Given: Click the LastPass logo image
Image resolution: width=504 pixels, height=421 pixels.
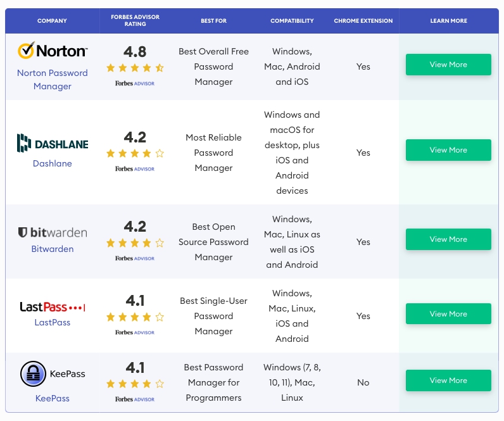Looking at the screenshot, I should pos(52,307).
